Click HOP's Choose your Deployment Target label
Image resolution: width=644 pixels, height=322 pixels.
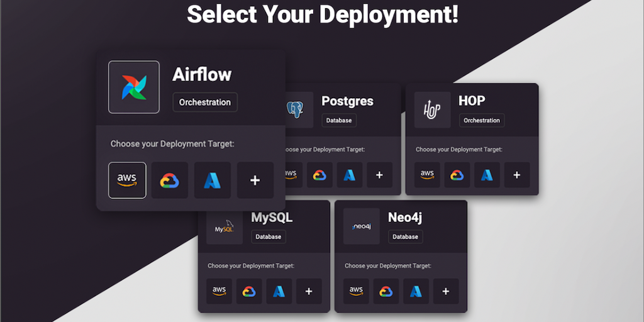[x=458, y=150]
